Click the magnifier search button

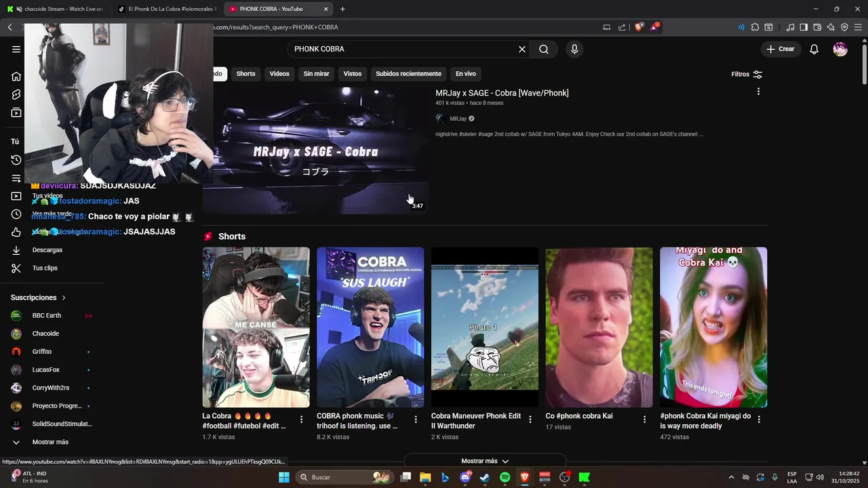click(x=544, y=49)
